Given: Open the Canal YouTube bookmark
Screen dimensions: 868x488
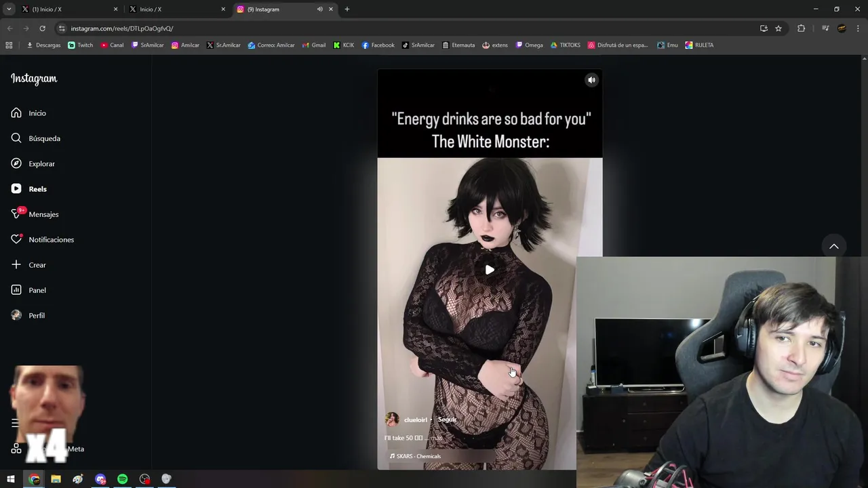Looking at the screenshot, I should (112, 45).
